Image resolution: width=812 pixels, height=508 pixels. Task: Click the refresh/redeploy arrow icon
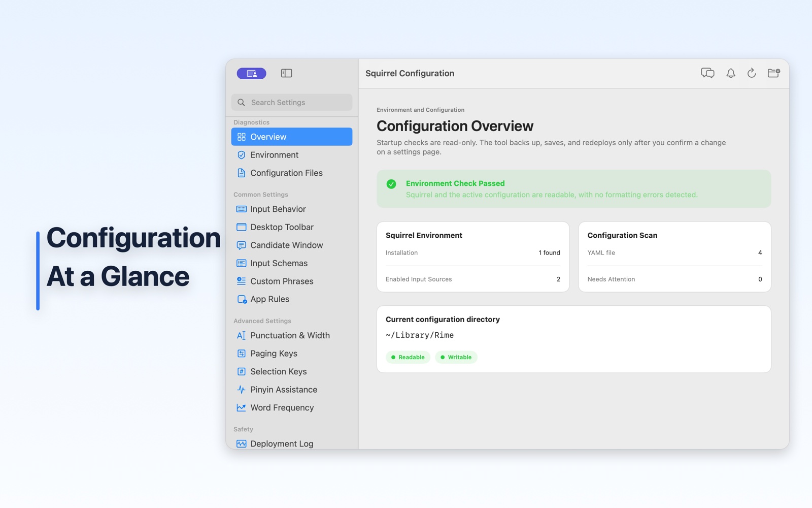[752, 73]
